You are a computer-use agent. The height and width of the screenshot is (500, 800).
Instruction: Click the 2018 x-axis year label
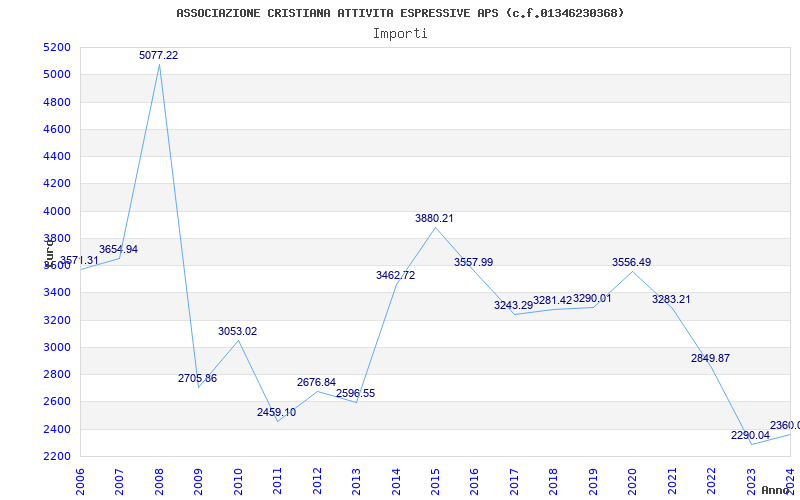pos(554,481)
